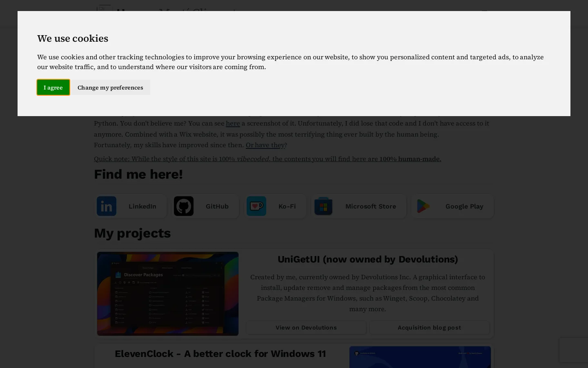Click the I agree cookie button
The width and height of the screenshot is (588, 368).
pyautogui.click(x=53, y=88)
